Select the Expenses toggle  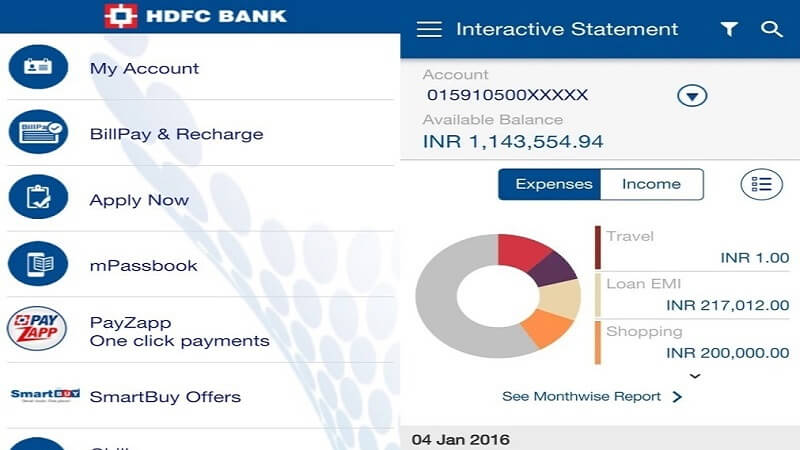coord(549,184)
